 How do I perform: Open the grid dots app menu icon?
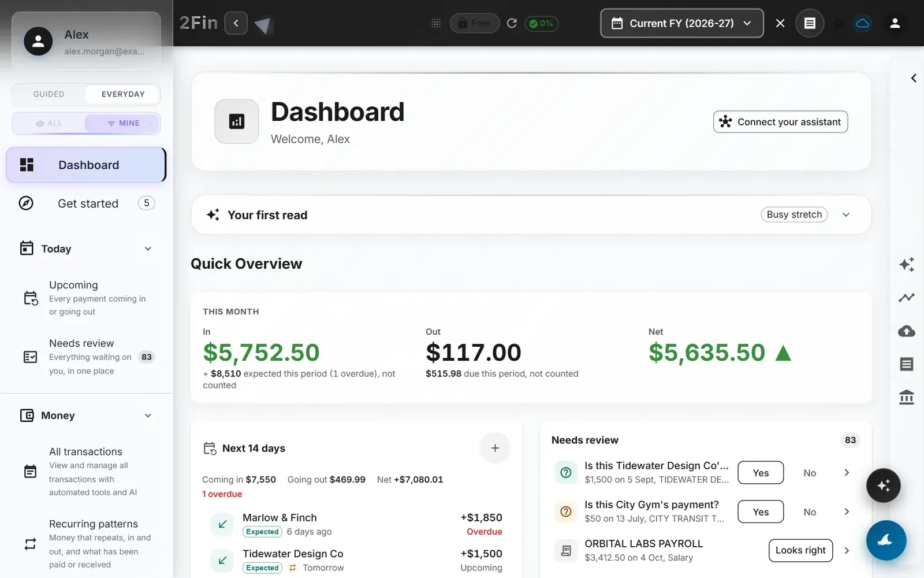[436, 23]
